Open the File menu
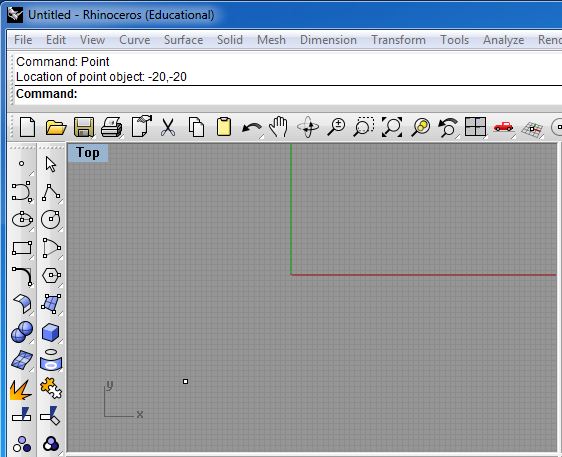Viewport: 562px width, 457px height. 23,40
